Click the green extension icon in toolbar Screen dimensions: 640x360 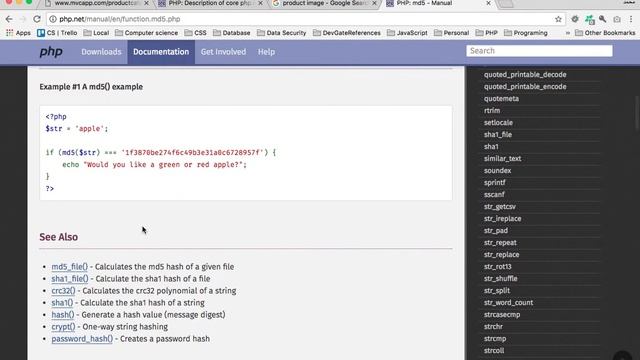point(589,19)
